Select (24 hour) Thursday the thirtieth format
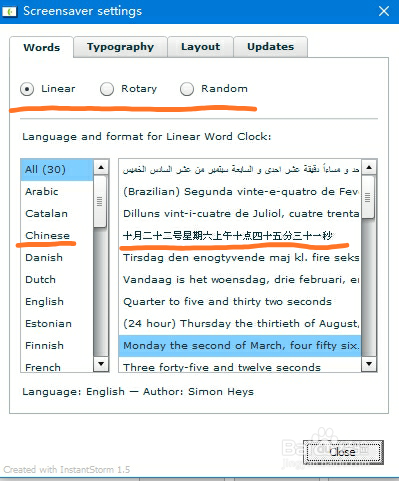This screenshot has height=481, width=399. (240, 324)
